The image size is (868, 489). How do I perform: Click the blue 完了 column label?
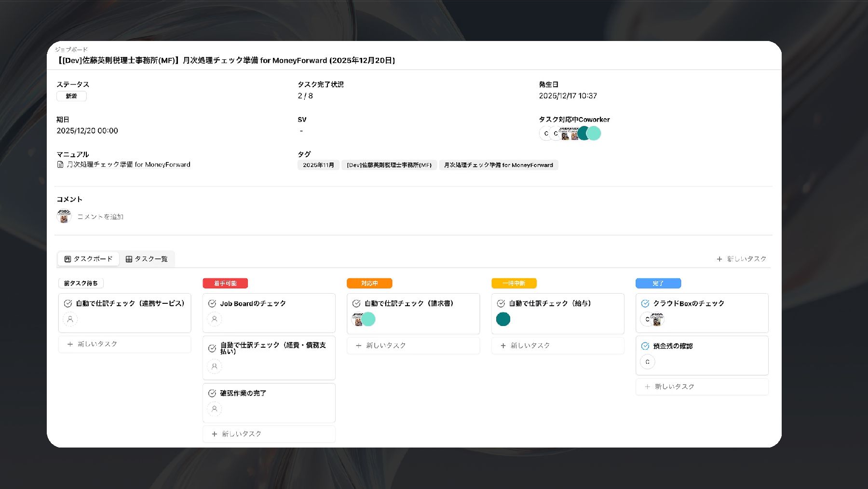(658, 284)
